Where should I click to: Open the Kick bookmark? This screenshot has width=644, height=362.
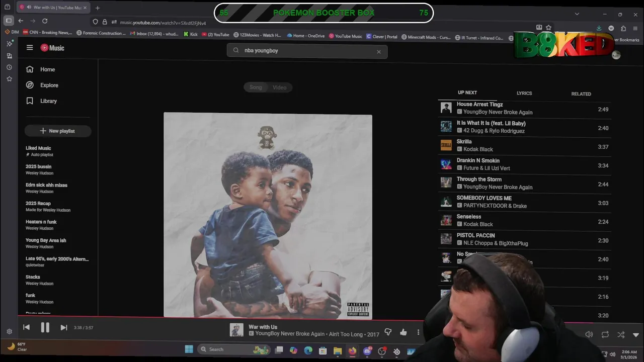tap(191, 34)
